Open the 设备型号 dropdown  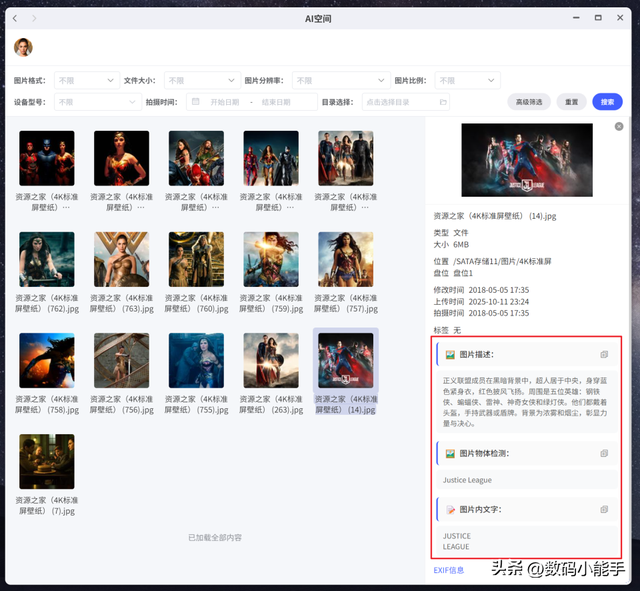click(98, 102)
